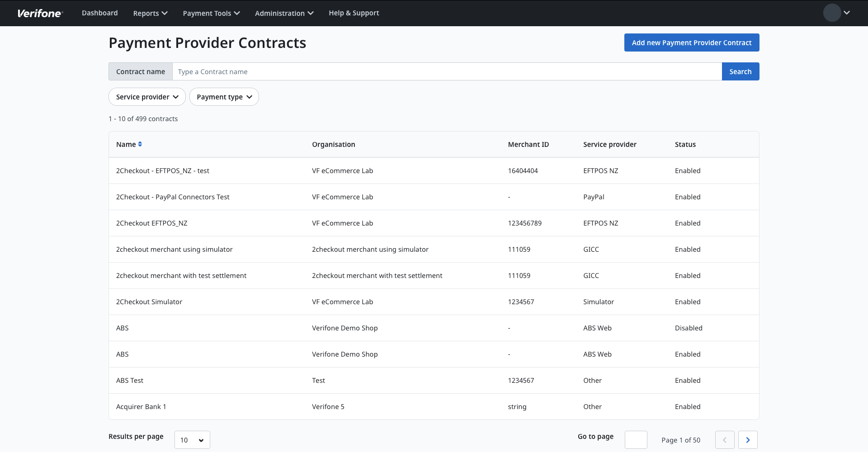Select the Contract name label

coord(140,71)
